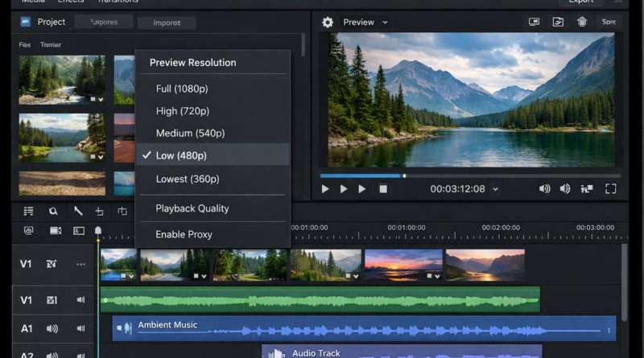This screenshot has width=644, height=358.
Task: Click the video camera icon above tracks
Action: tap(56, 231)
